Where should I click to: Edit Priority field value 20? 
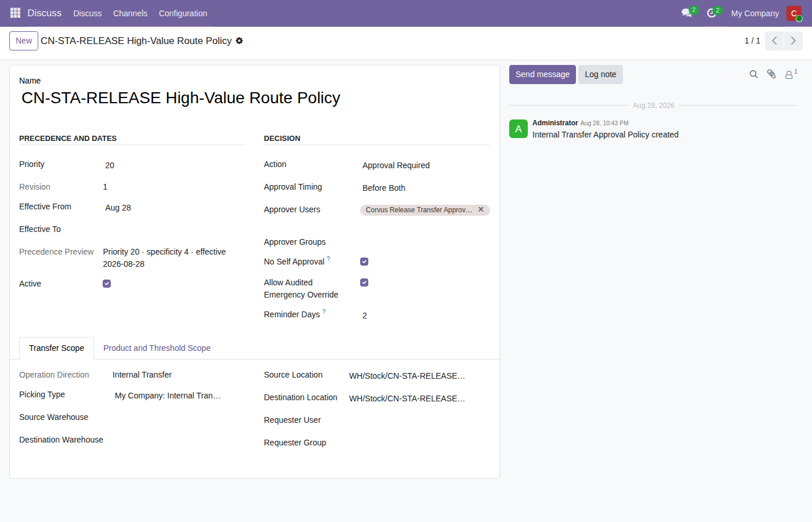pos(174,165)
